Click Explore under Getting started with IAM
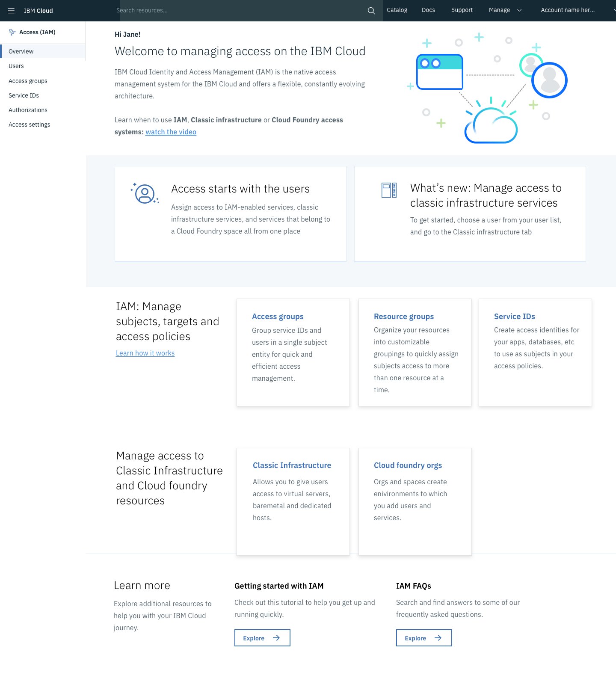Screen dimensions: 616x696 click(x=262, y=638)
